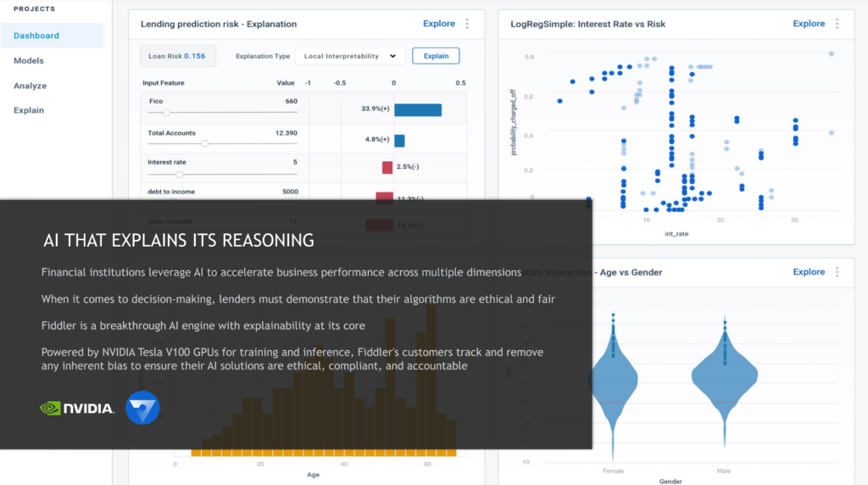Click the Total Accounts 4.8% bar
The height and width of the screenshot is (485, 868).
click(399, 141)
